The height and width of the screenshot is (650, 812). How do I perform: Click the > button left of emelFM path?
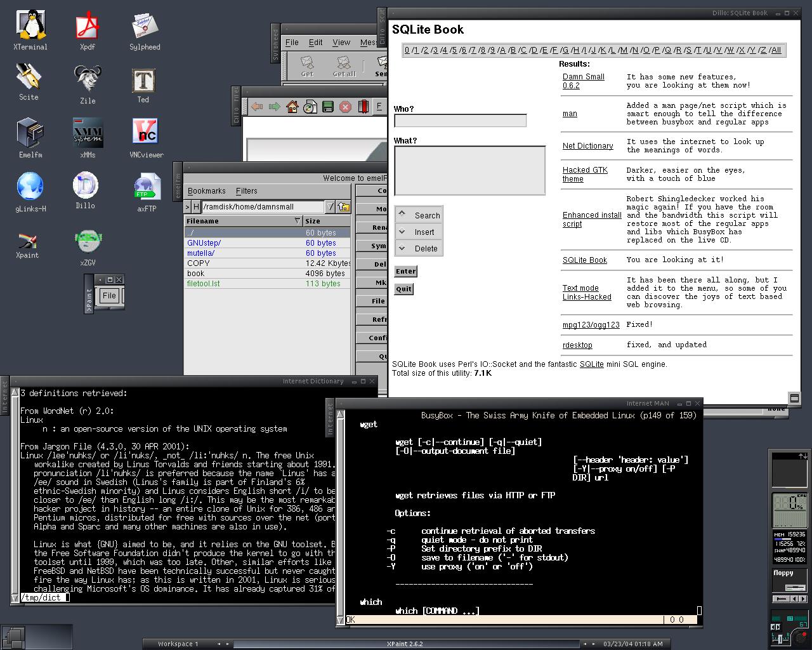pos(188,207)
